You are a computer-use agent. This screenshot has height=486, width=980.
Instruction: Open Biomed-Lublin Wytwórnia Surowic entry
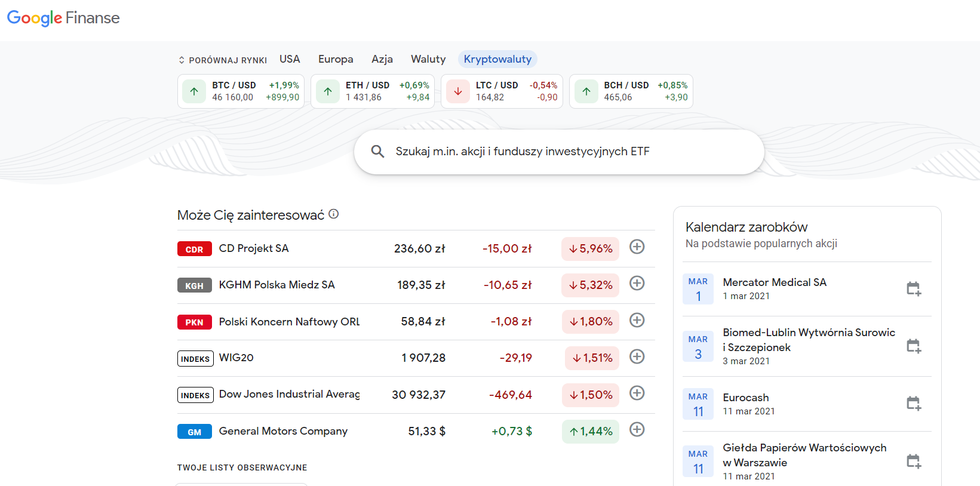click(x=807, y=346)
